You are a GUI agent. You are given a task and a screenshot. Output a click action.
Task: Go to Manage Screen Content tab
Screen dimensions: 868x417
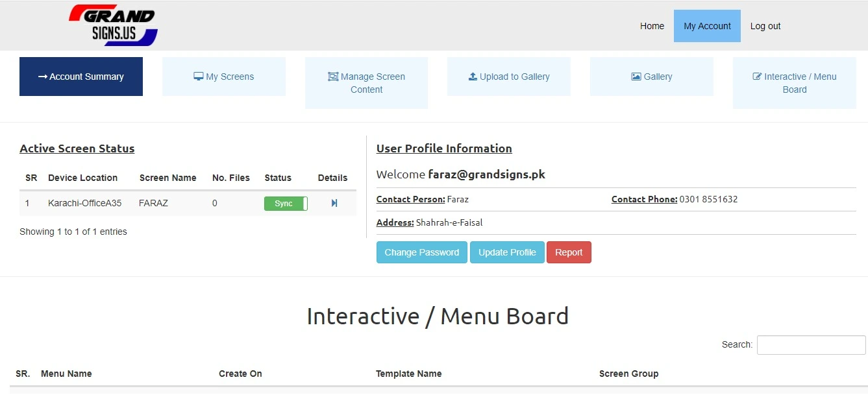(x=366, y=83)
